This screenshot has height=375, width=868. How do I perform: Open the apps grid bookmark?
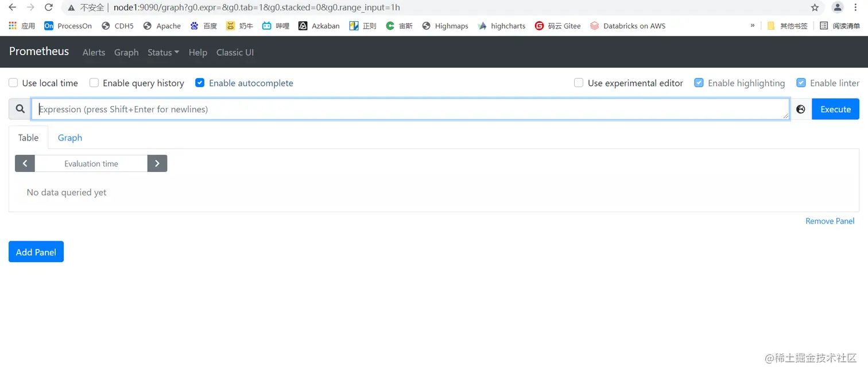pos(22,26)
